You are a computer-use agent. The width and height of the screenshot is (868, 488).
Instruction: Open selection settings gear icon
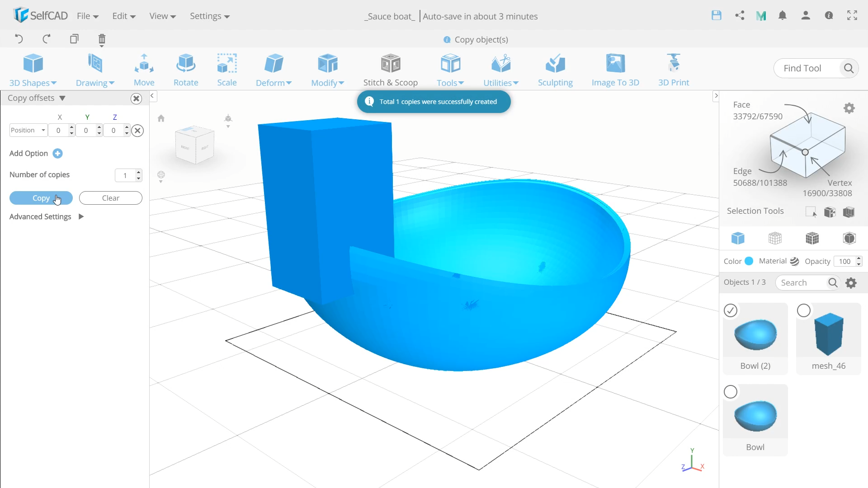click(x=849, y=108)
